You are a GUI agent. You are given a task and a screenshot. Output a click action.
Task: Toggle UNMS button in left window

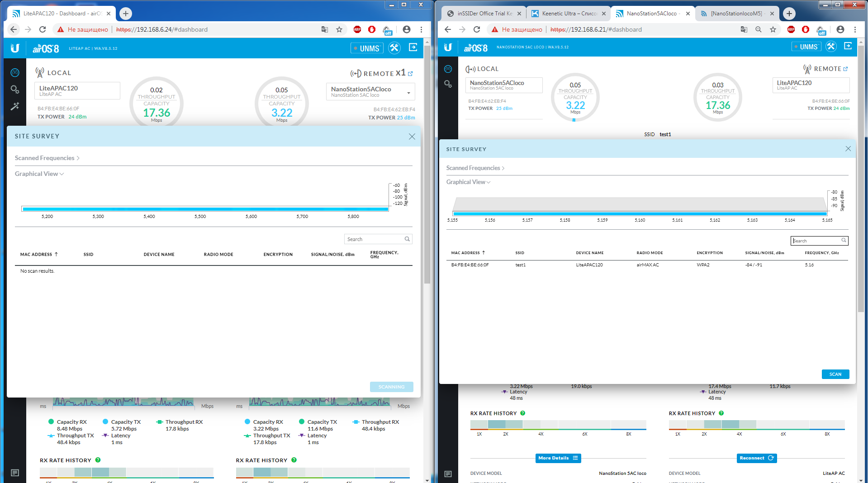point(367,48)
